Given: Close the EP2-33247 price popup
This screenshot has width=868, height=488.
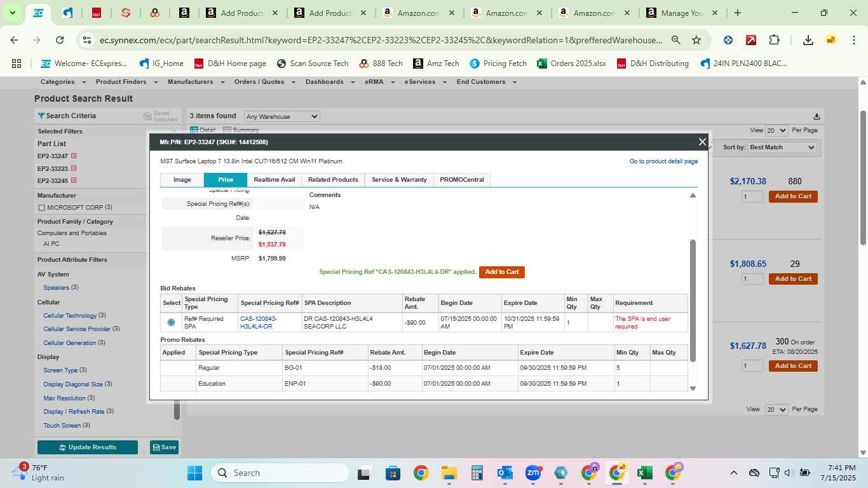Looking at the screenshot, I should click(x=702, y=142).
